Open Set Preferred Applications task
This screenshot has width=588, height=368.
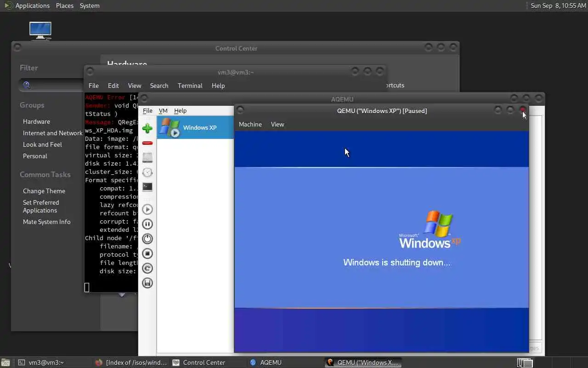tap(41, 206)
